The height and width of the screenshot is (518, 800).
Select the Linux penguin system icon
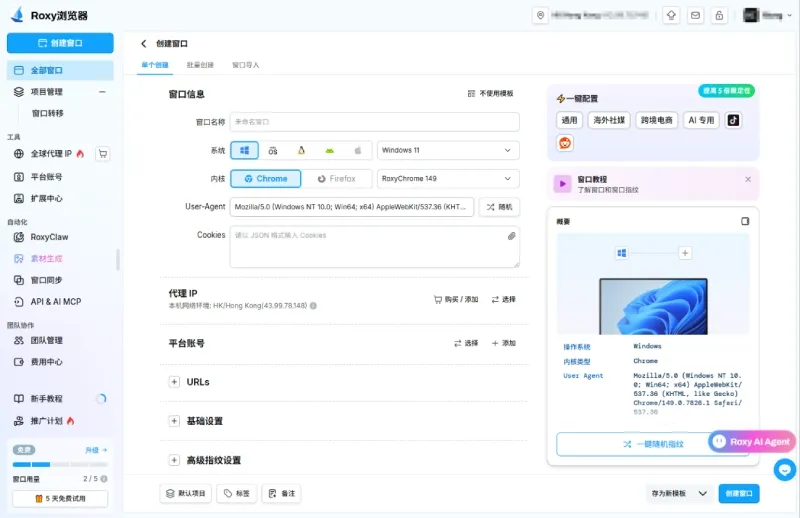pos(301,150)
